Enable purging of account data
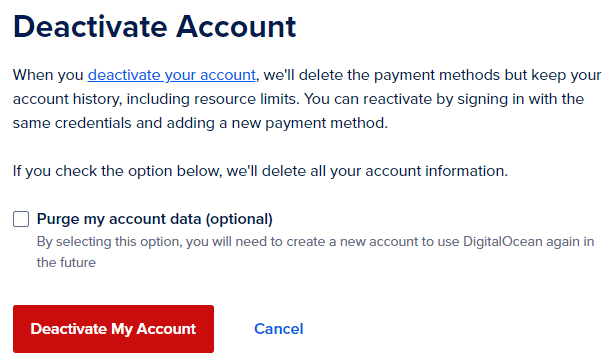 21,219
